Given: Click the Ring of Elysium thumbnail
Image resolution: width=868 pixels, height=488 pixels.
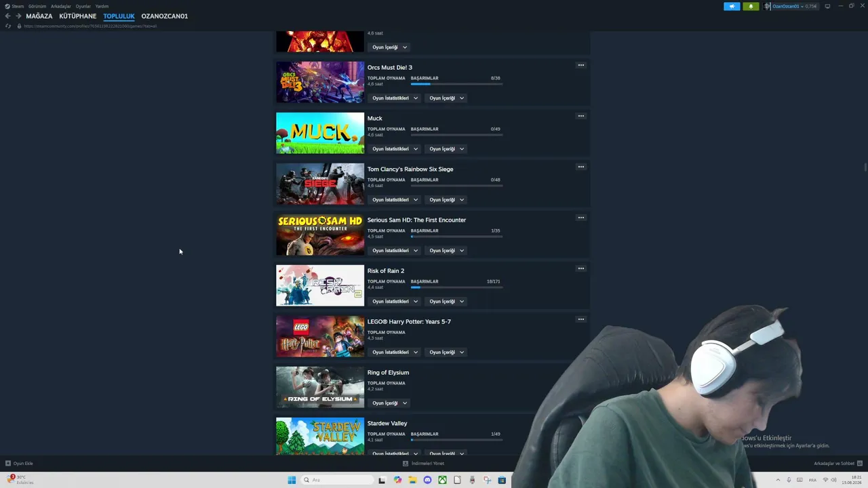Looking at the screenshot, I should 320,387.
